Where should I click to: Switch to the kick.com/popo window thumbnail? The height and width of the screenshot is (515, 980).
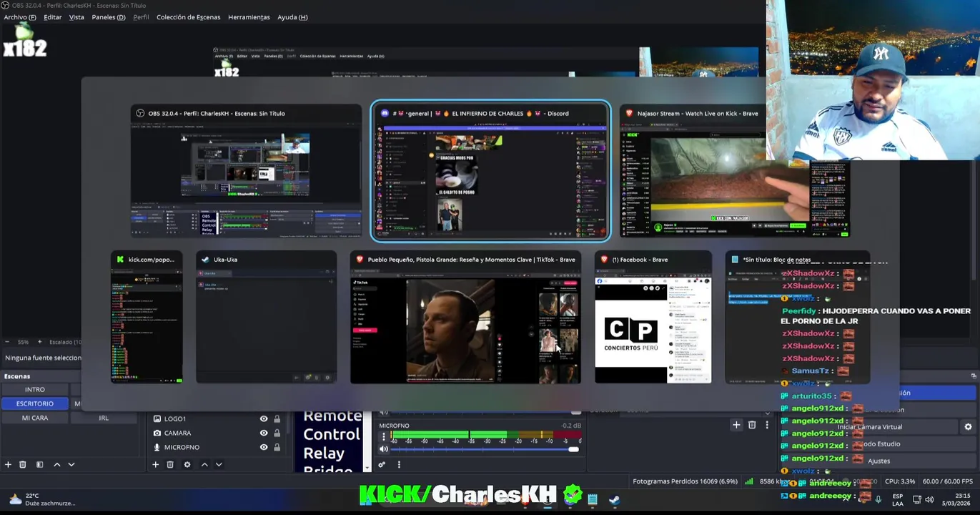click(147, 318)
